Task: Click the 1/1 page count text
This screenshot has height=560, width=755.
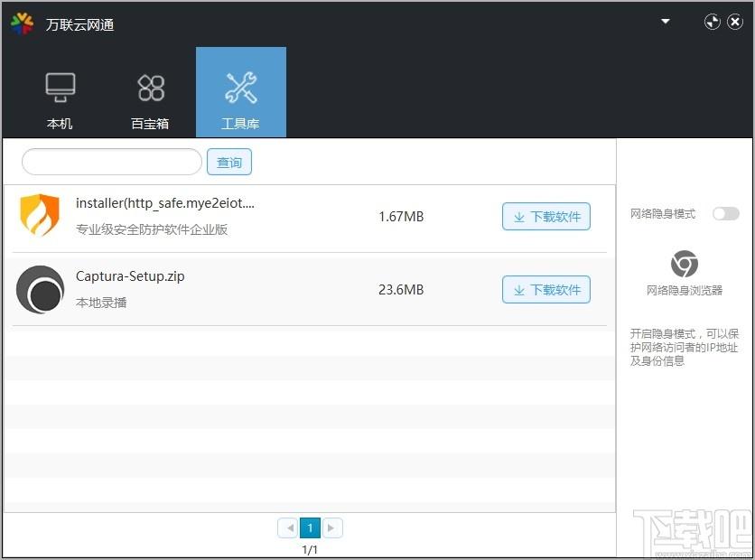Action: 310,549
